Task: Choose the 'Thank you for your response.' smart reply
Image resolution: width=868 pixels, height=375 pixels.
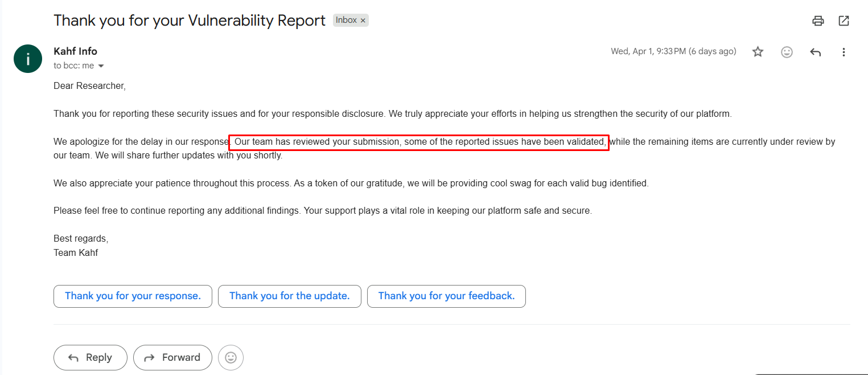Action: (133, 296)
